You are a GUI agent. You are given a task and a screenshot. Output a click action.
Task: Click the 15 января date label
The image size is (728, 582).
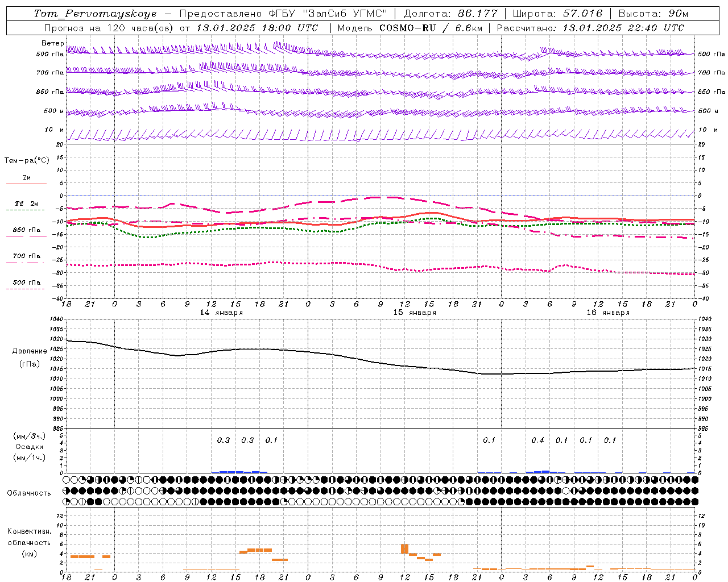point(415,313)
